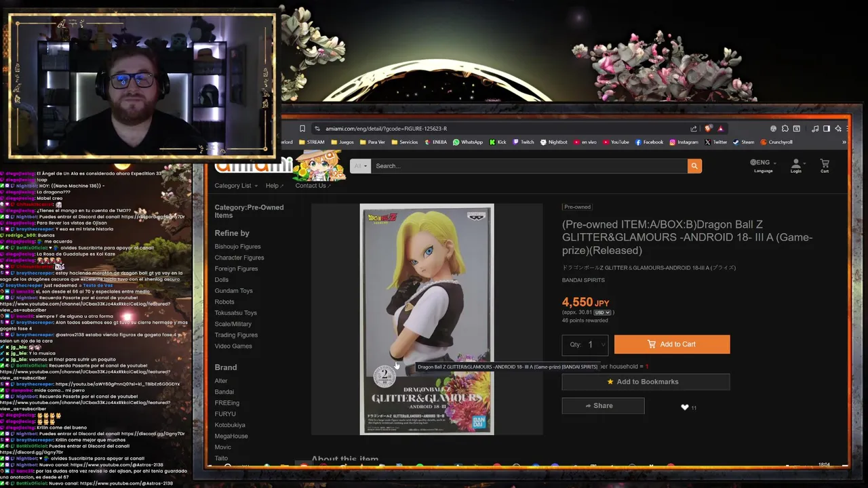868x488 pixels.
Task: Click the Share button
Action: point(603,406)
